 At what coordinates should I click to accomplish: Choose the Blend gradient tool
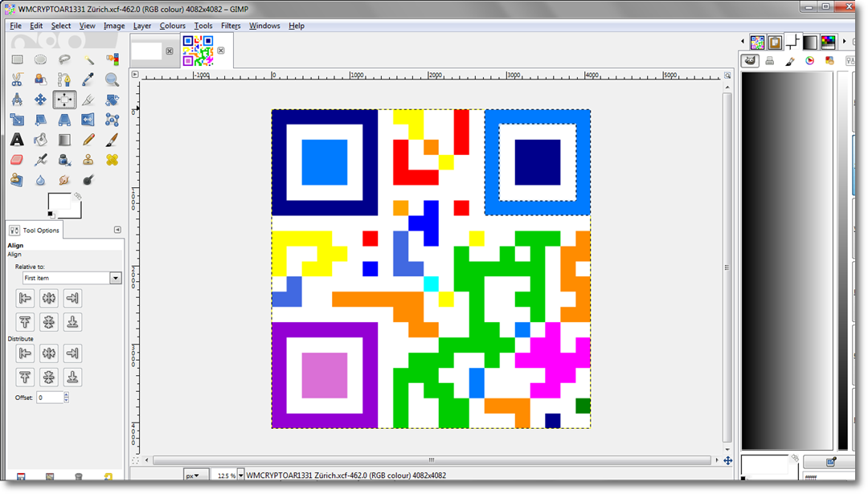pyautogui.click(x=64, y=140)
